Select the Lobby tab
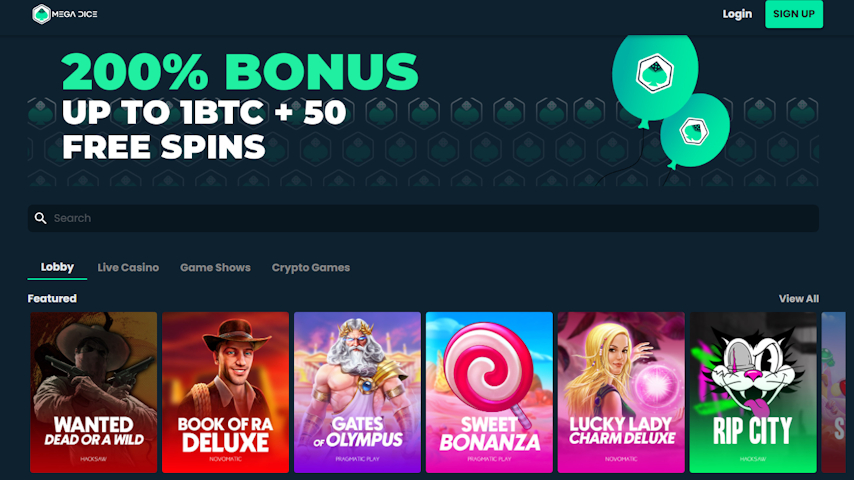The height and width of the screenshot is (480, 854). pos(57,267)
